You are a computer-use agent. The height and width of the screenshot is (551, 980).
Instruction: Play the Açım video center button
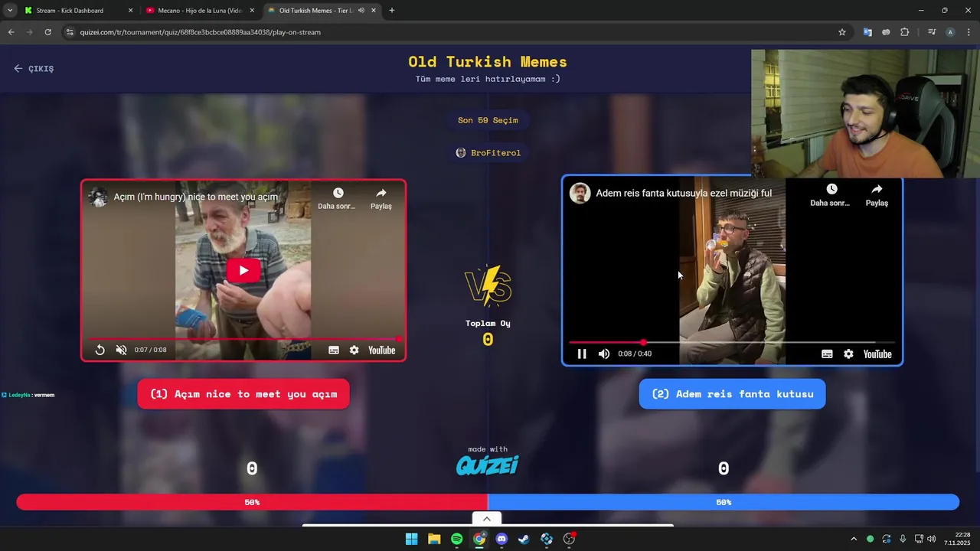point(243,270)
